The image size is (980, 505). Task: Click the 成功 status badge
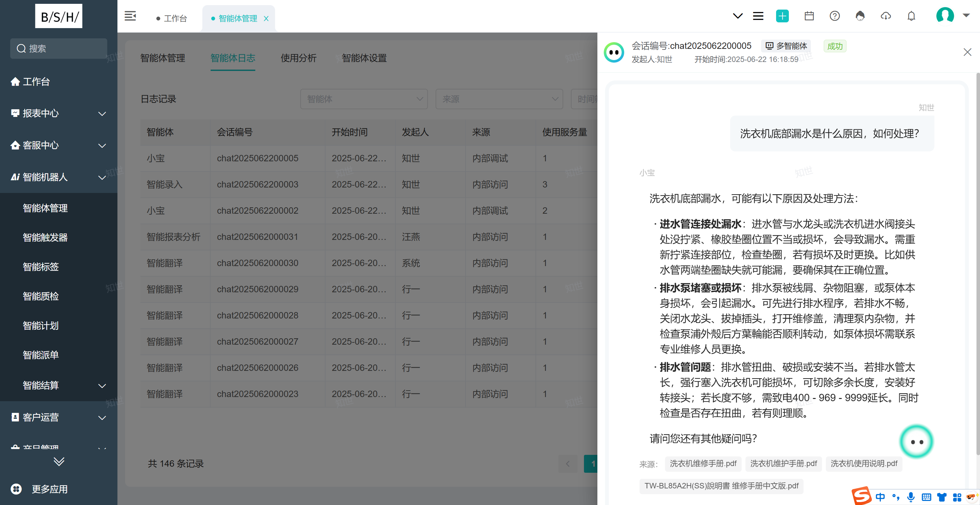click(x=835, y=46)
